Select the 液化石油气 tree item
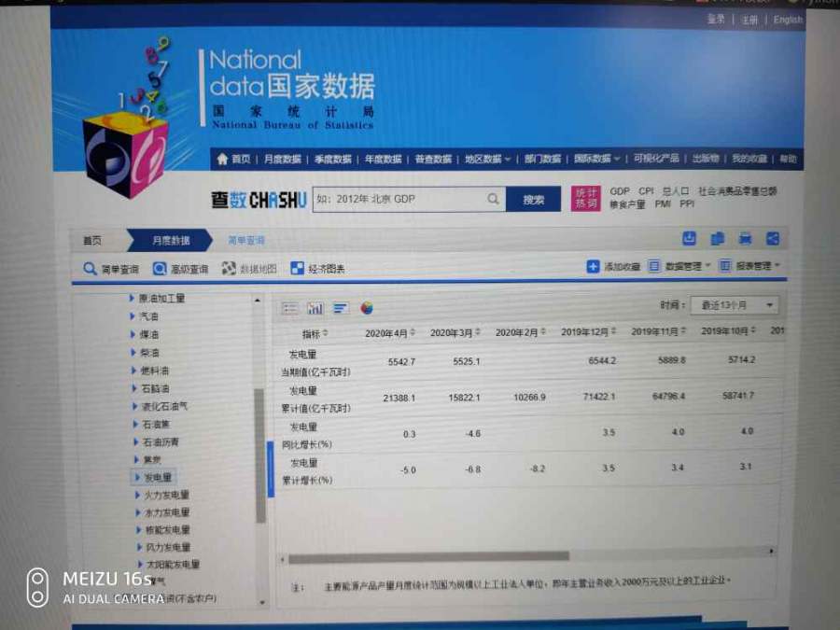Screen dimensions: 840x630 [164, 407]
